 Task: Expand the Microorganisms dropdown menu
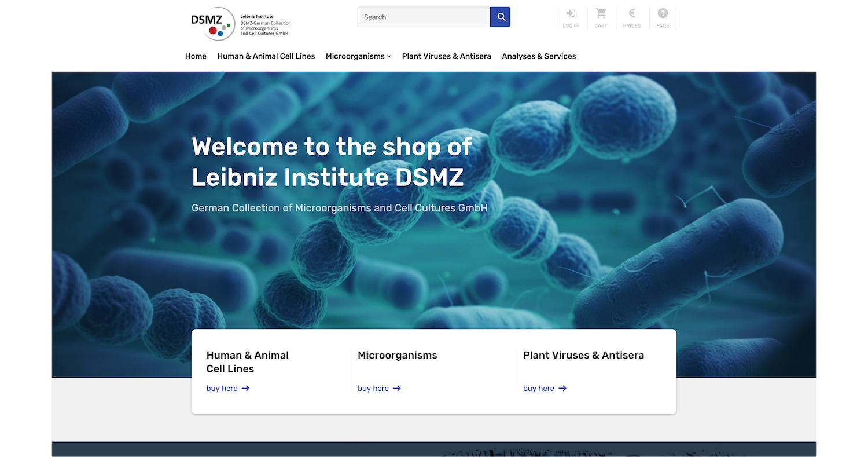coord(358,56)
